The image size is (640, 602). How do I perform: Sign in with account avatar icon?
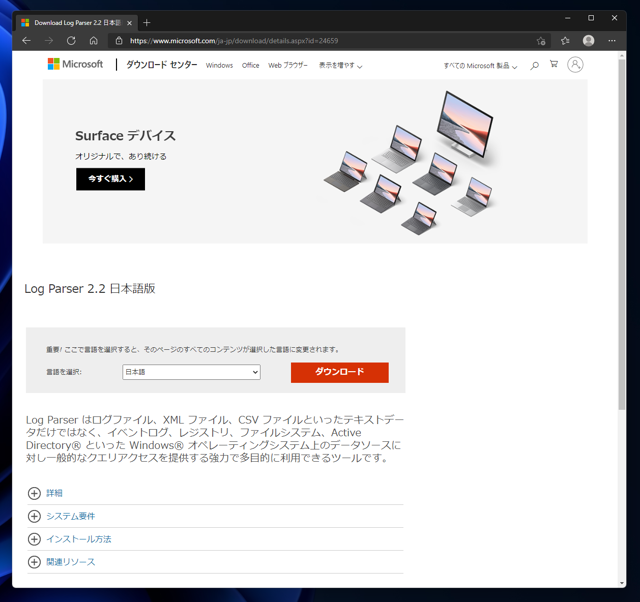pos(575,64)
